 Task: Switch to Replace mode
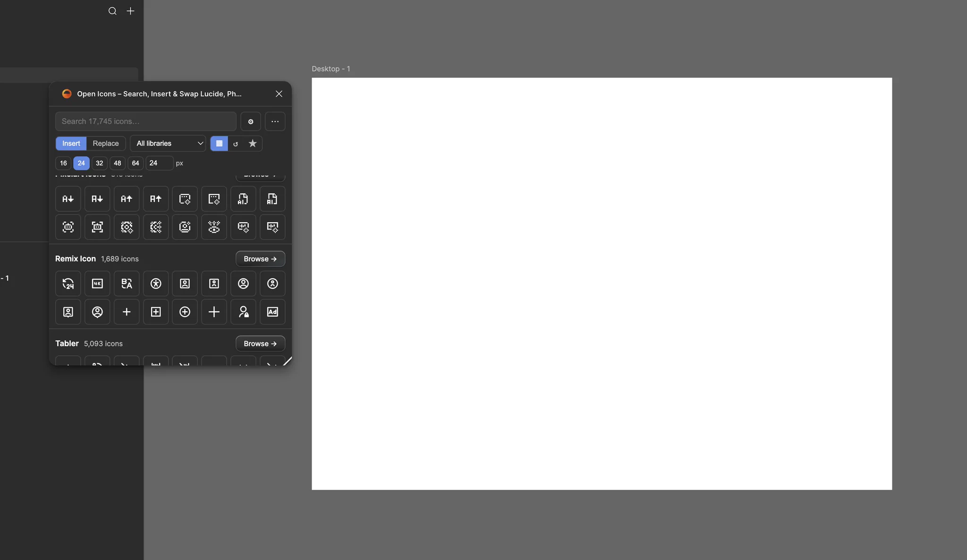(x=106, y=143)
